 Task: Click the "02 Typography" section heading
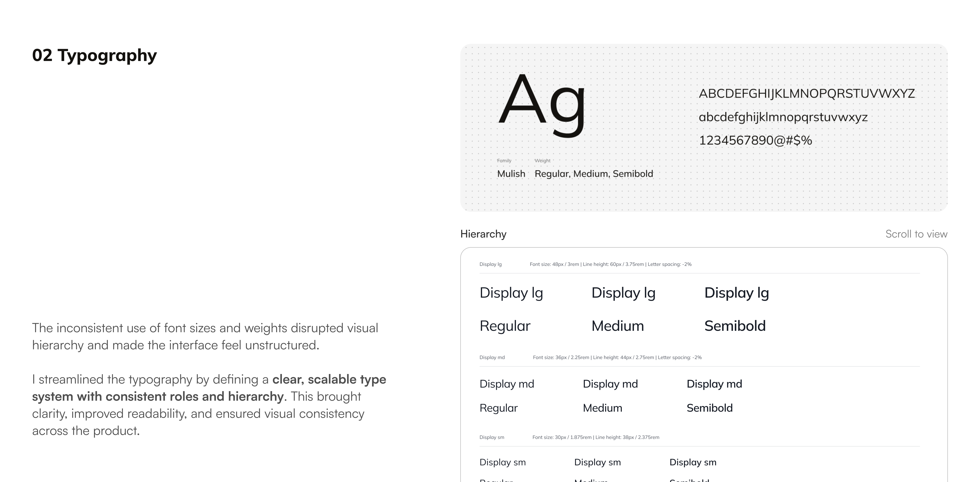point(94,55)
